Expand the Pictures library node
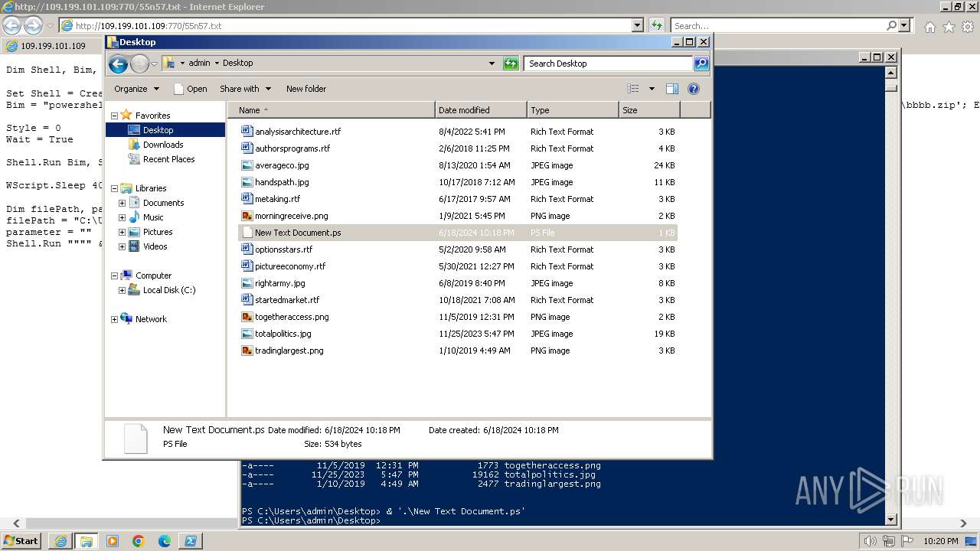 click(122, 232)
